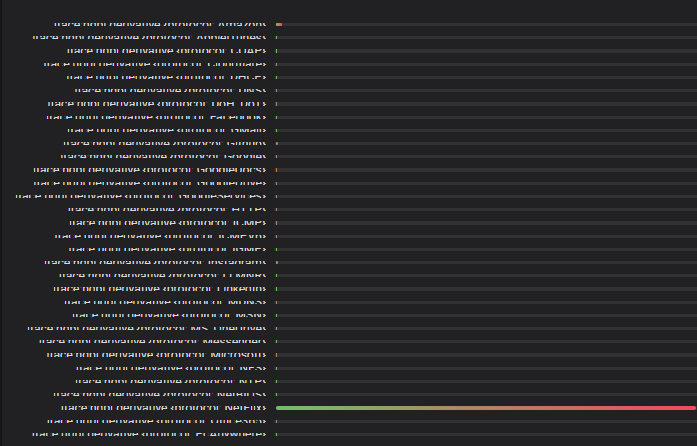The height and width of the screenshot is (446, 697).
Task: Select the NetBIOS protocol label
Action: [160, 394]
